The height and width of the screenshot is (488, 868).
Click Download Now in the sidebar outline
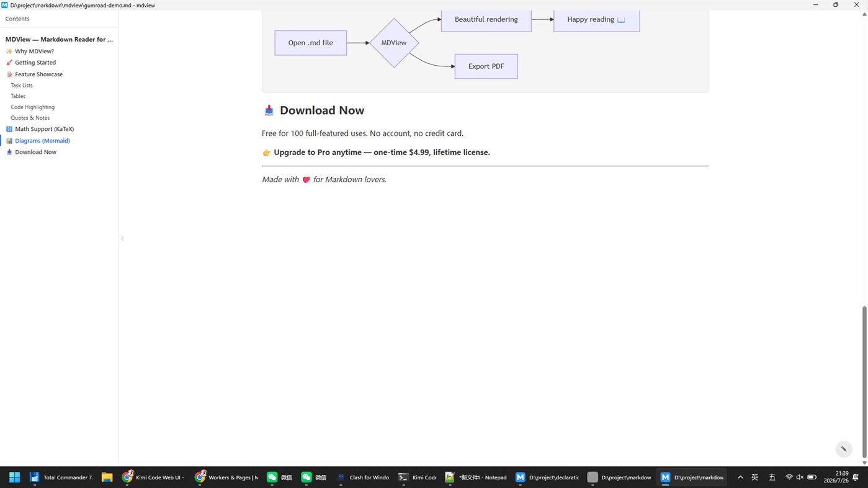click(35, 152)
